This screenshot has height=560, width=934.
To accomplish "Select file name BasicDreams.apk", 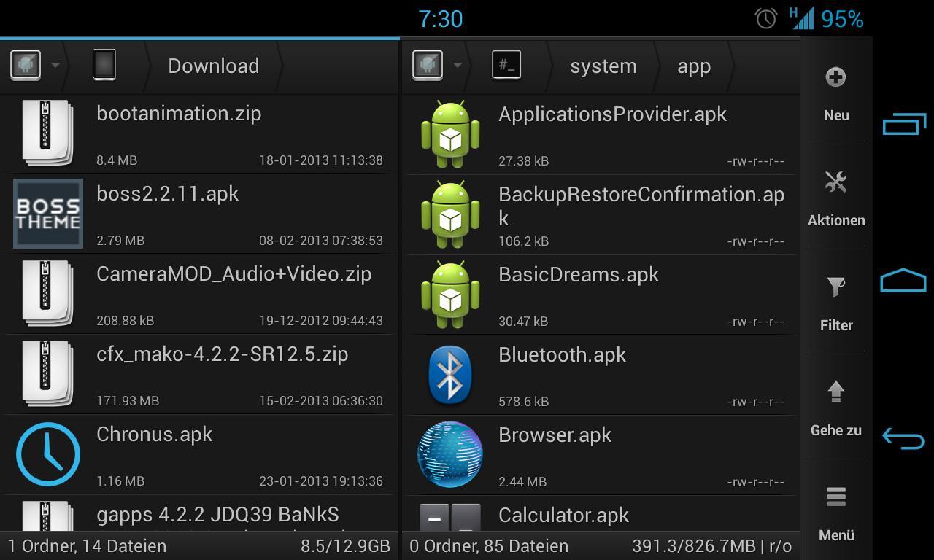I will (x=579, y=275).
